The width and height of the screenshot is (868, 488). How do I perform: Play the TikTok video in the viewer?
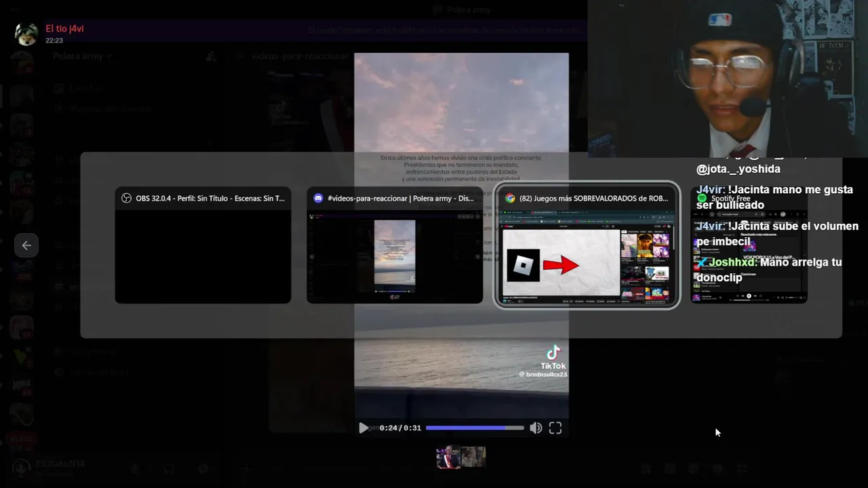coord(363,428)
